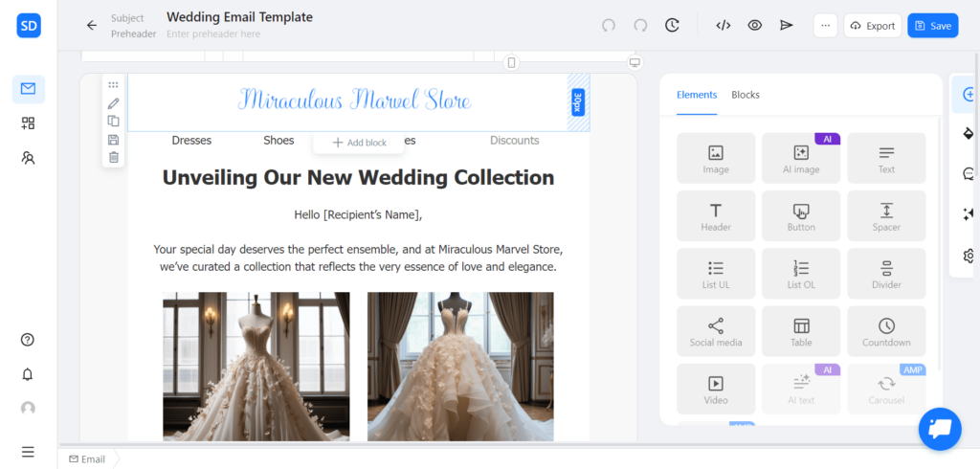Save block with the floppy disk icon
This screenshot has width=980, height=469.
coord(113,140)
